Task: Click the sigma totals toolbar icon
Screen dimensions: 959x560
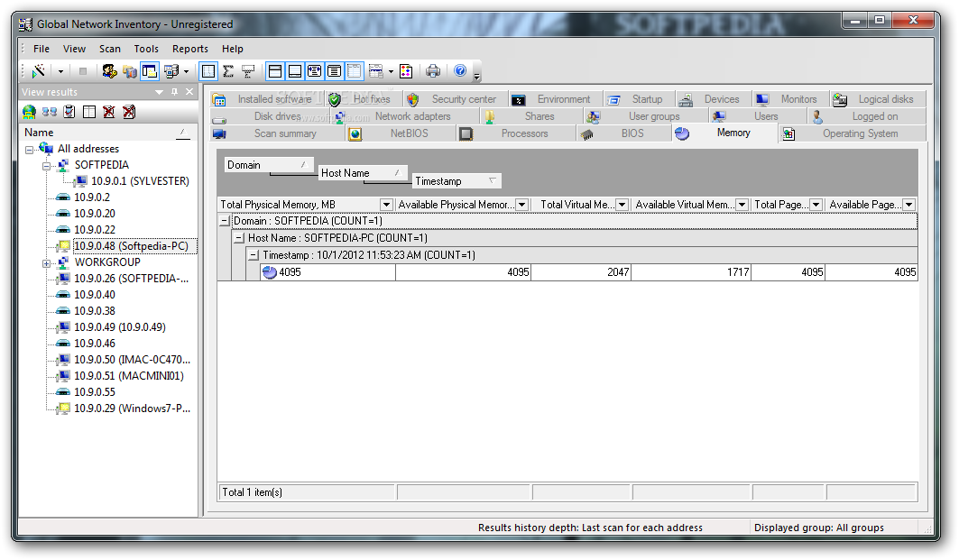Action: pyautogui.click(x=229, y=71)
